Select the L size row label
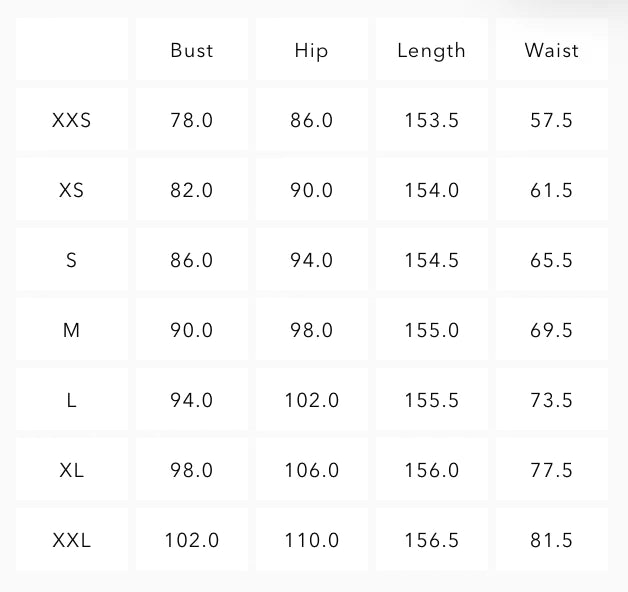Image resolution: width=628 pixels, height=592 pixels. tap(72, 400)
